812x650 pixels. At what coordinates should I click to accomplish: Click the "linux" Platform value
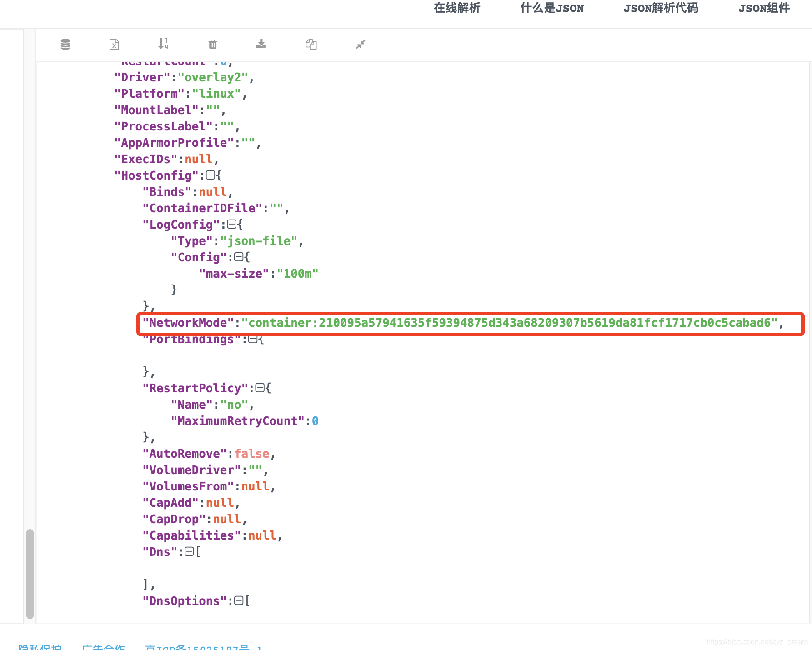tap(216, 94)
